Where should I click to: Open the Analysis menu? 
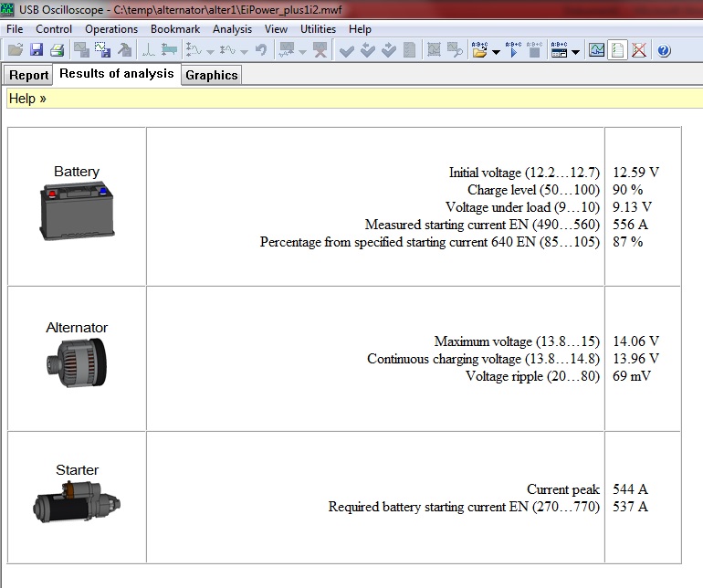click(x=232, y=29)
